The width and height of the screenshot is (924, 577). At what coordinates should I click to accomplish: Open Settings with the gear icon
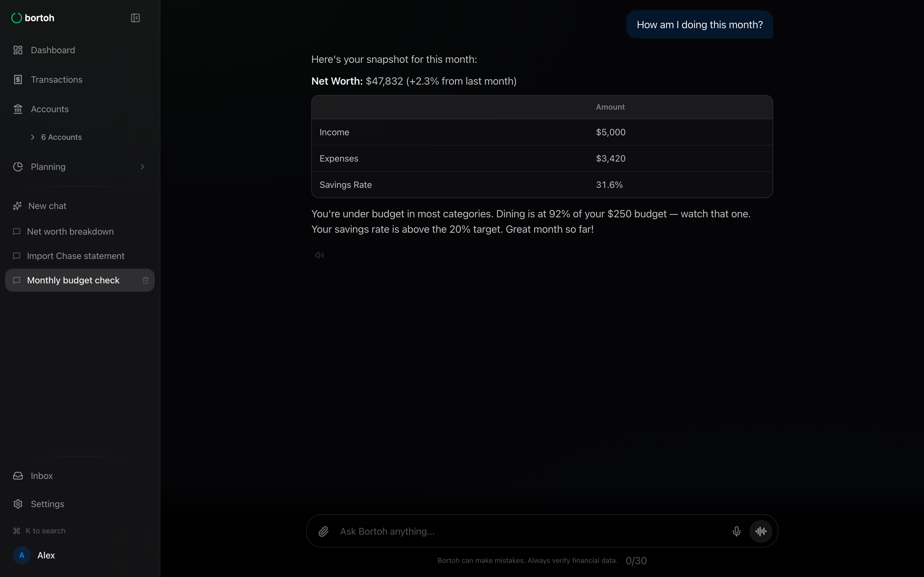[x=18, y=504]
